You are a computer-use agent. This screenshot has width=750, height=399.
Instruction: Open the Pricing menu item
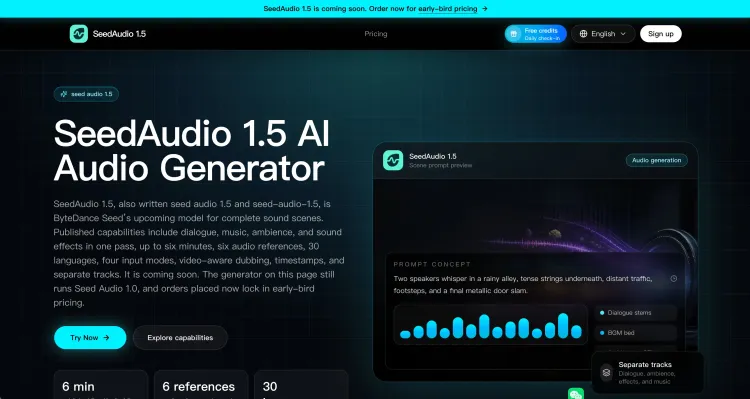375,34
